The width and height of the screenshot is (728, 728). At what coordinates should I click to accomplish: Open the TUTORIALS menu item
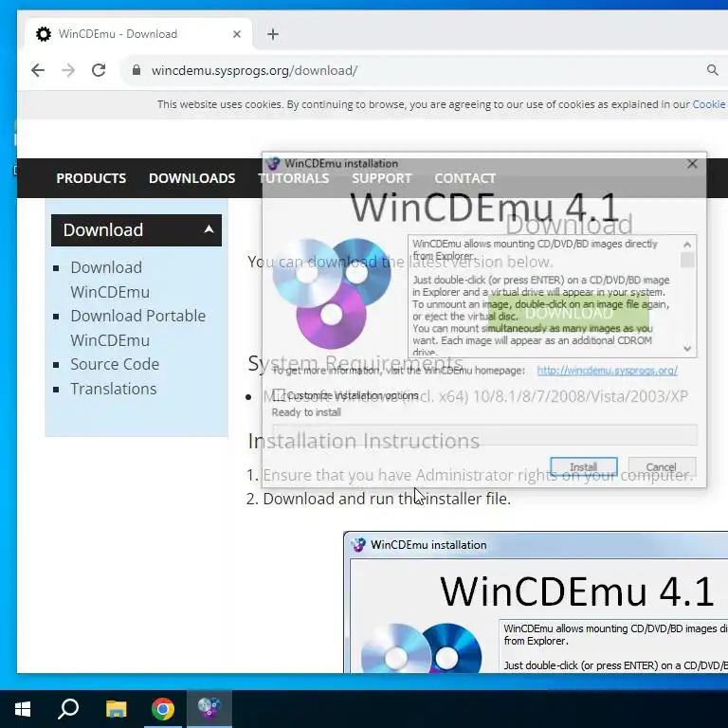click(294, 178)
